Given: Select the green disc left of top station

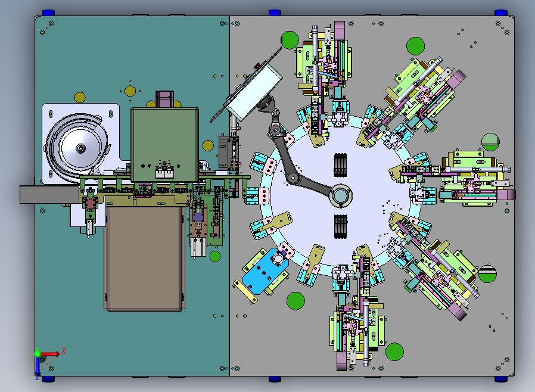Looking at the screenshot, I should tap(290, 40).
